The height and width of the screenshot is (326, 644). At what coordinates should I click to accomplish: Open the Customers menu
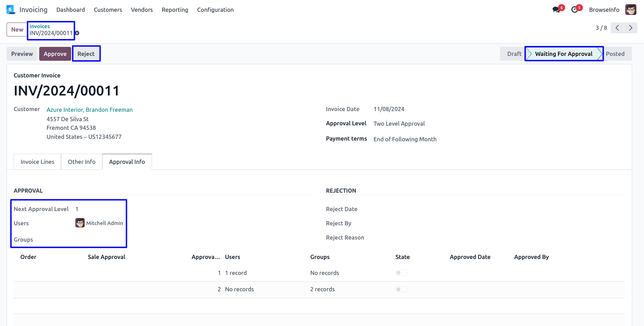click(108, 10)
